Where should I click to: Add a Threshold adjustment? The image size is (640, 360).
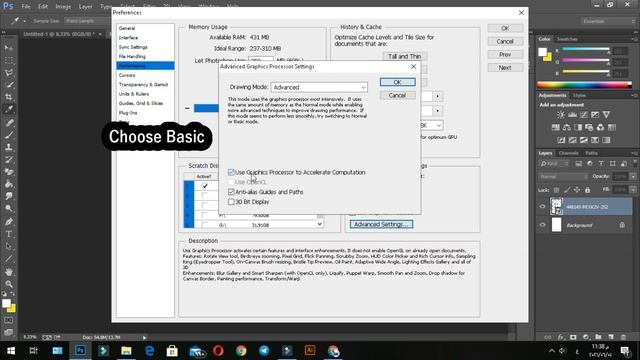[584, 140]
